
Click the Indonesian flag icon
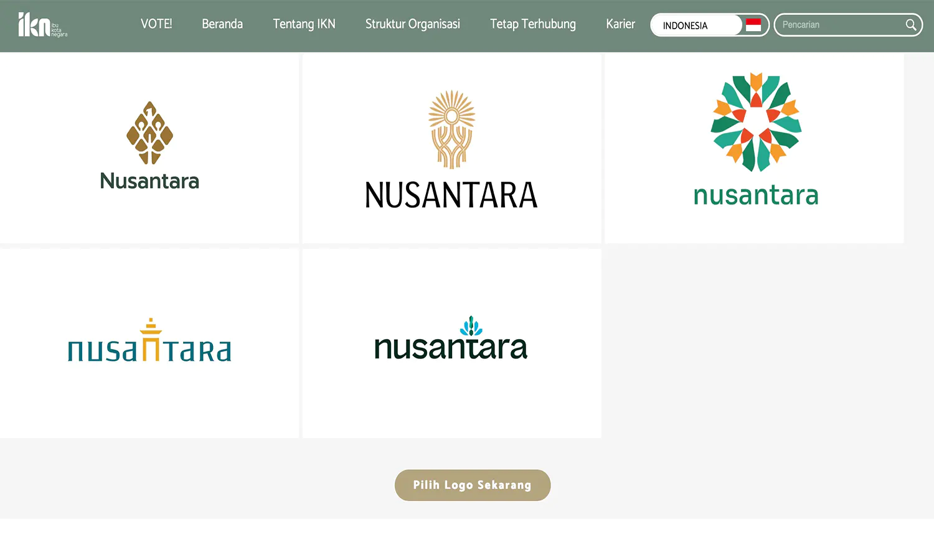[x=753, y=25]
